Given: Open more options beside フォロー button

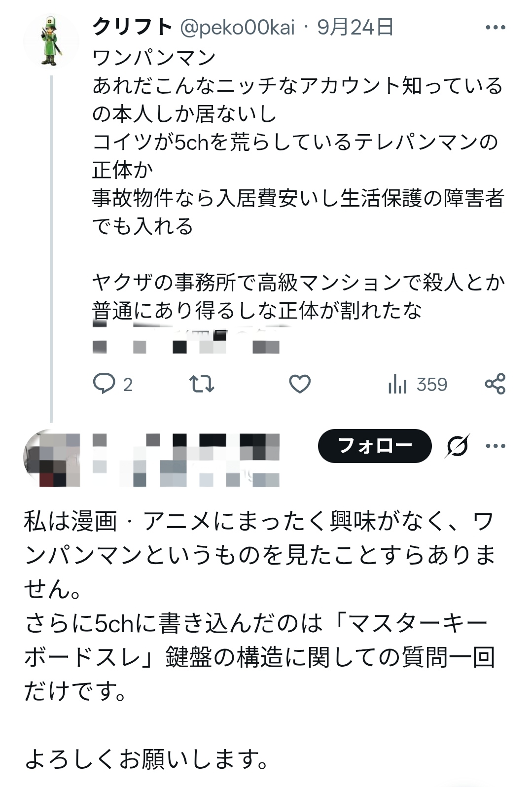Looking at the screenshot, I should click(496, 446).
